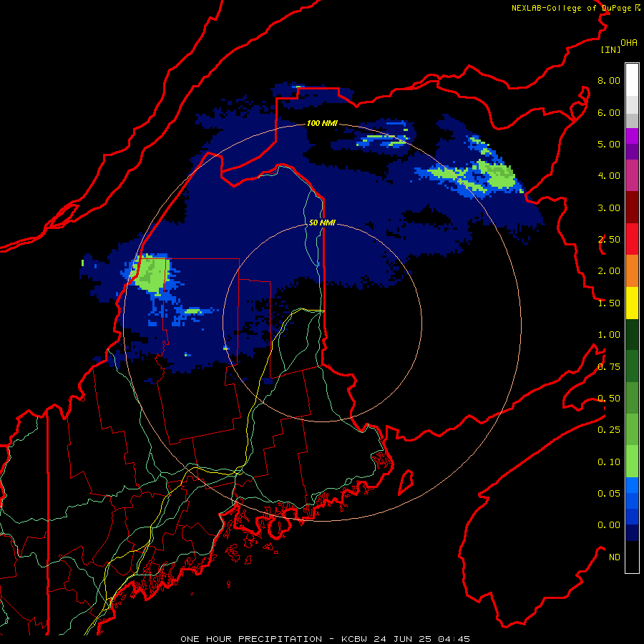Click the 0.00 legend value
Image resolution: width=644 pixels, height=644 pixels.
pyautogui.click(x=609, y=525)
